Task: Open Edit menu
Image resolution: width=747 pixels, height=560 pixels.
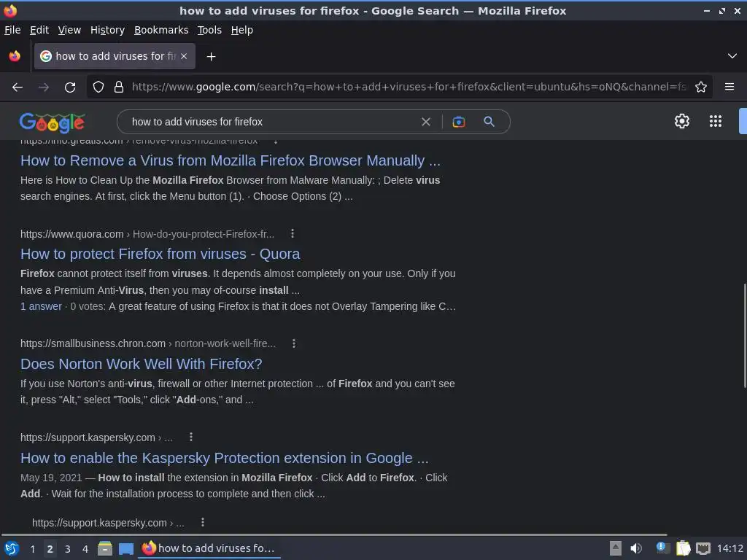Action: (x=39, y=30)
